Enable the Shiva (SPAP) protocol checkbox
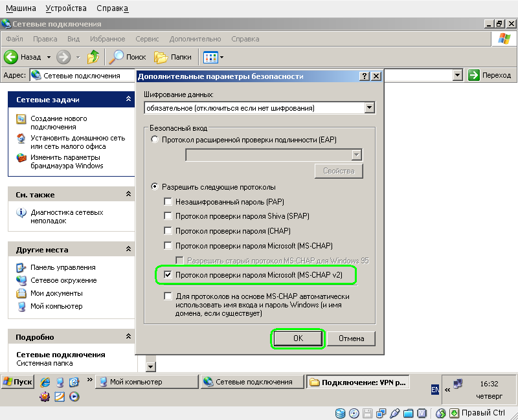The height and width of the screenshot is (420, 518). pos(168,216)
